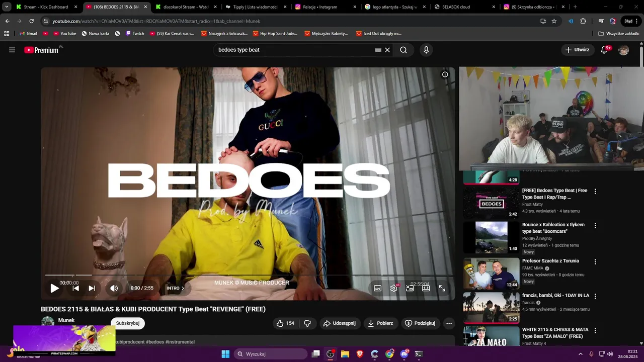Viewport: 644px width, 362px height.
Task: Open Twitch bookmark
Action: click(135, 33)
